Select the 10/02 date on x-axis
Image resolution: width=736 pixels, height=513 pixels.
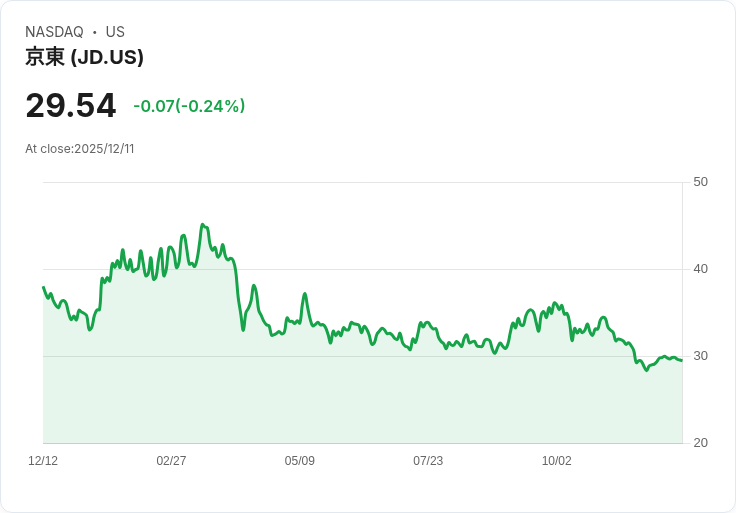point(556,461)
